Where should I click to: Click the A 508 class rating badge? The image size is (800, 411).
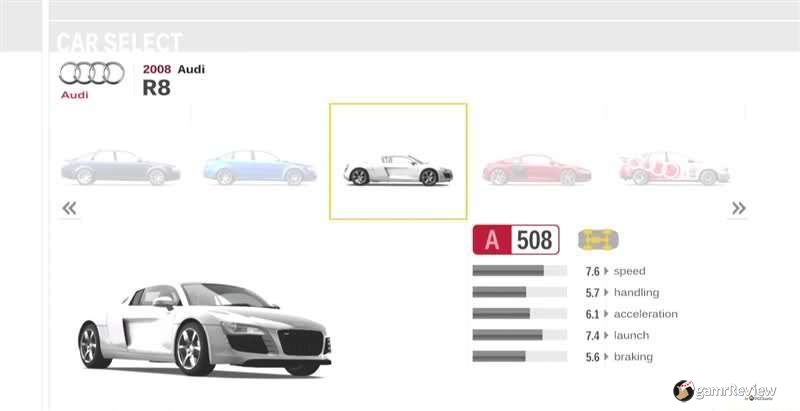516,240
